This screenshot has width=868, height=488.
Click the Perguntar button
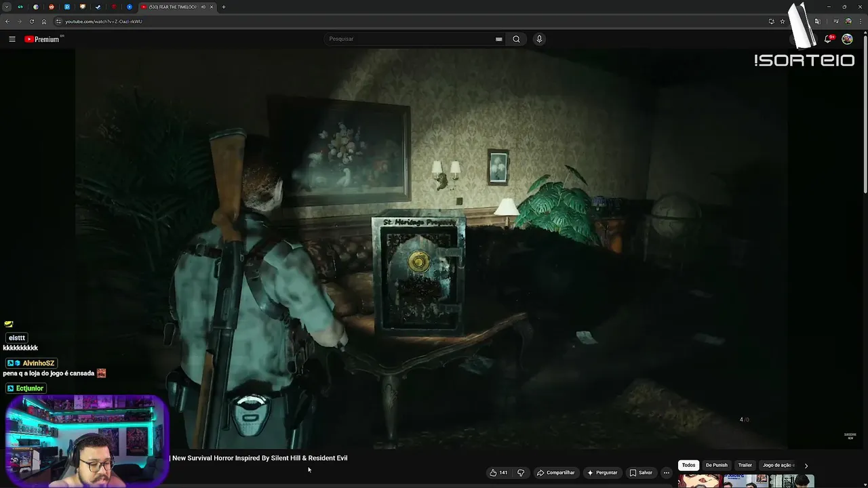(602, 472)
